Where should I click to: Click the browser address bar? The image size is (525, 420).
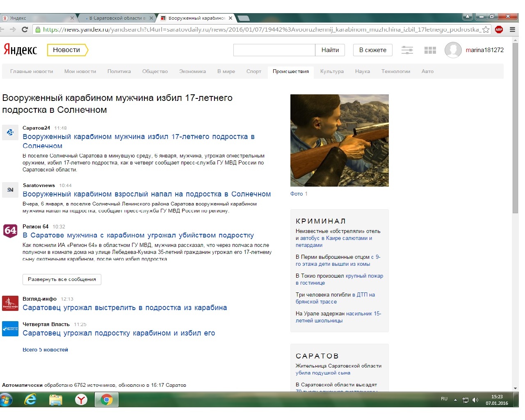[x=261, y=30]
